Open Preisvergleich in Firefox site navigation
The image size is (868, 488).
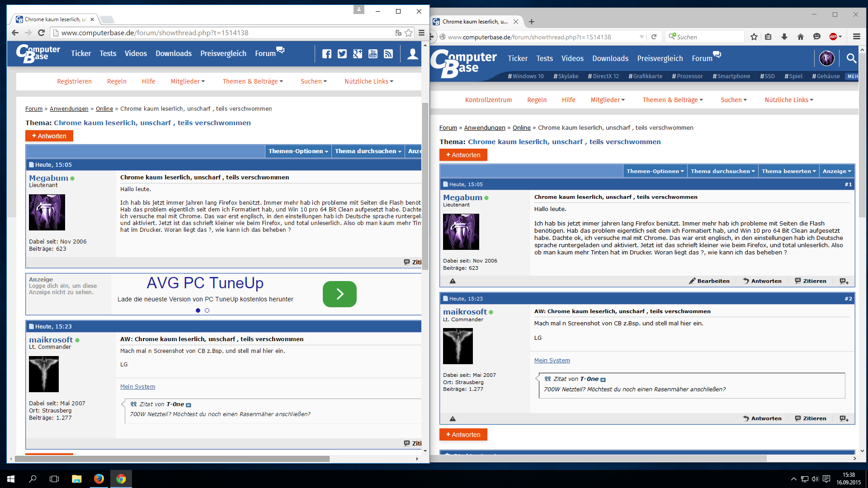point(660,58)
